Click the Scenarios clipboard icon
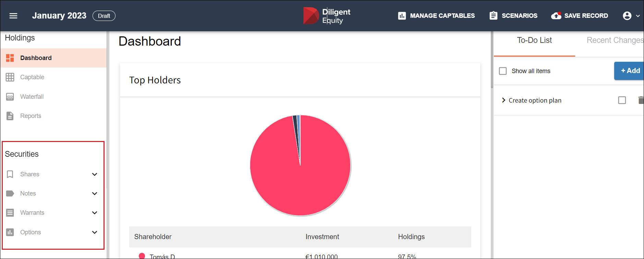This screenshot has width=644, height=259. point(493,16)
